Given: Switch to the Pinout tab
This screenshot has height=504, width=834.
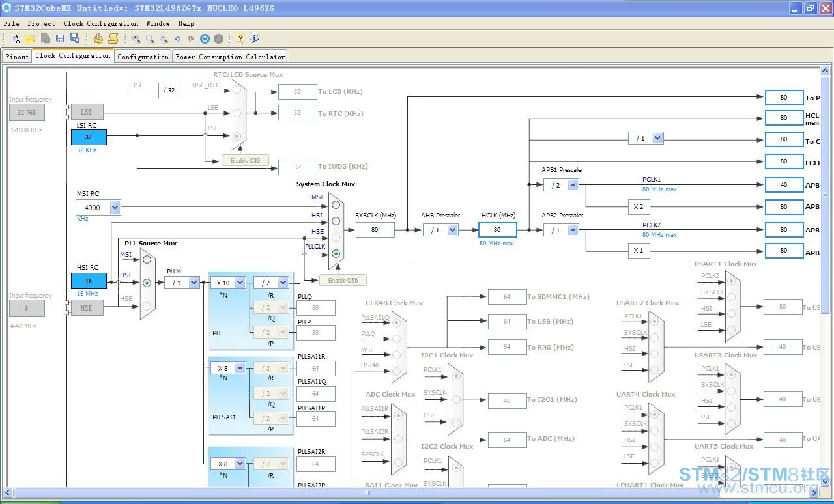Looking at the screenshot, I should pos(17,57).
